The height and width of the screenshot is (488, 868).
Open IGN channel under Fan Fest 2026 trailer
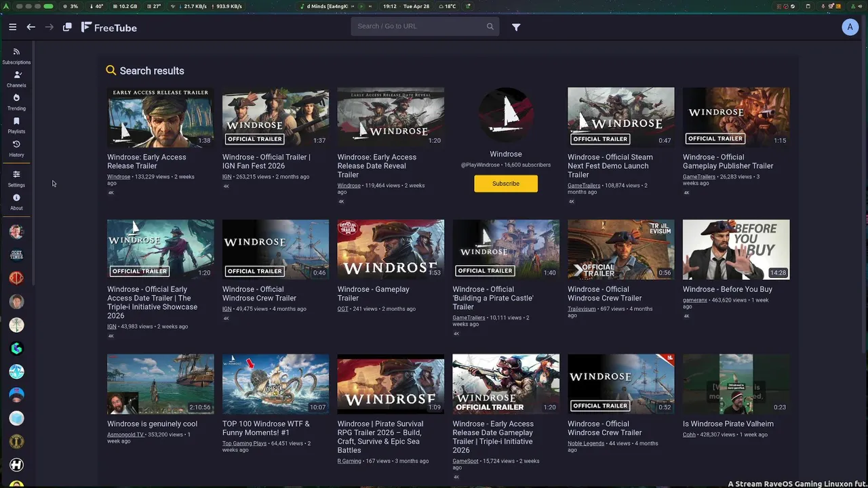point(226,176)
